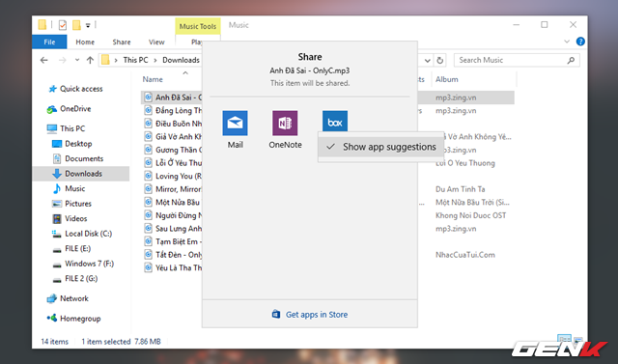
Task: Open Explorer Help question mark
Action: (580, 42)
